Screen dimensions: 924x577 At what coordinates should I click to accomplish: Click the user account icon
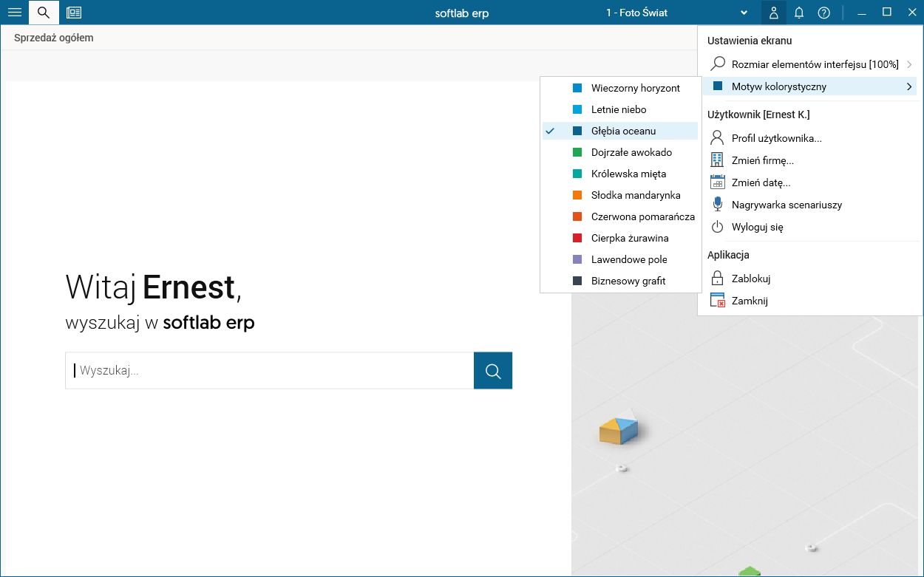click(x=773, y=13)
